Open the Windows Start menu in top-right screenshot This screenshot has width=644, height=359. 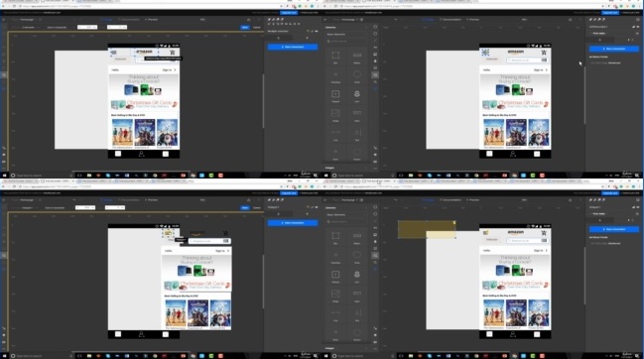326,176
